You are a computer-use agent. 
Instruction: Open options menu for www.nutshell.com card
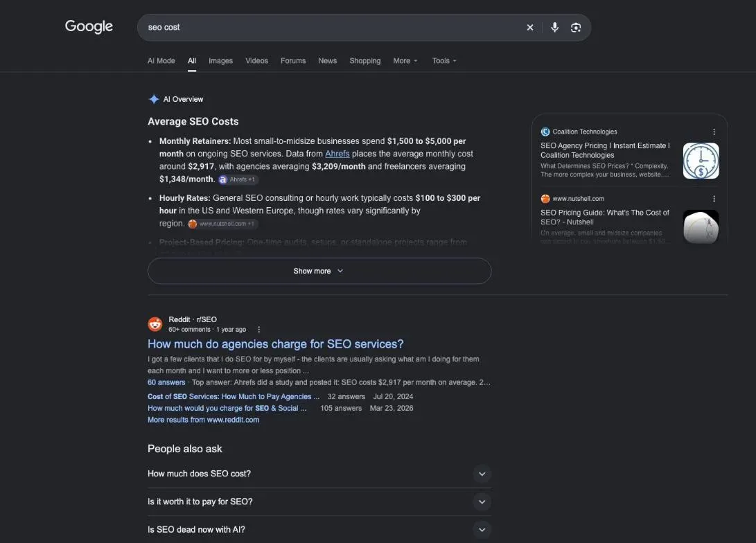coord(714,199)
